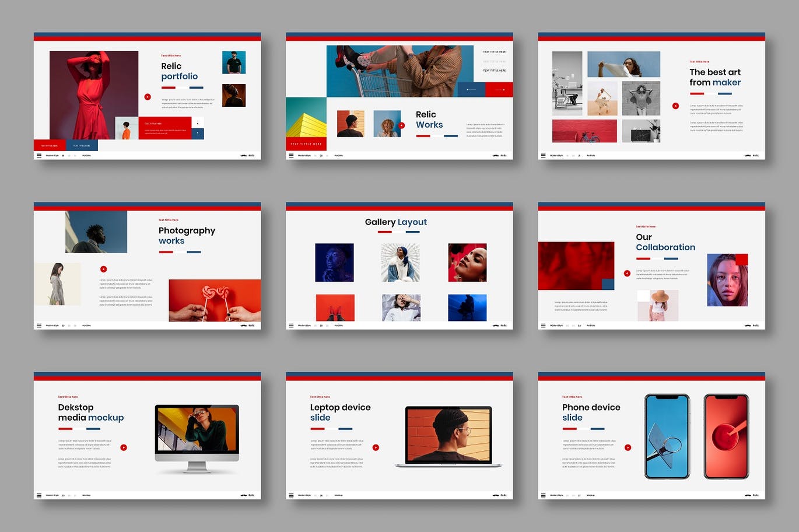799x532 pixels.
Task: Click the hamburger menu icon on Relic portfolio slide
Action: [39, 156]
